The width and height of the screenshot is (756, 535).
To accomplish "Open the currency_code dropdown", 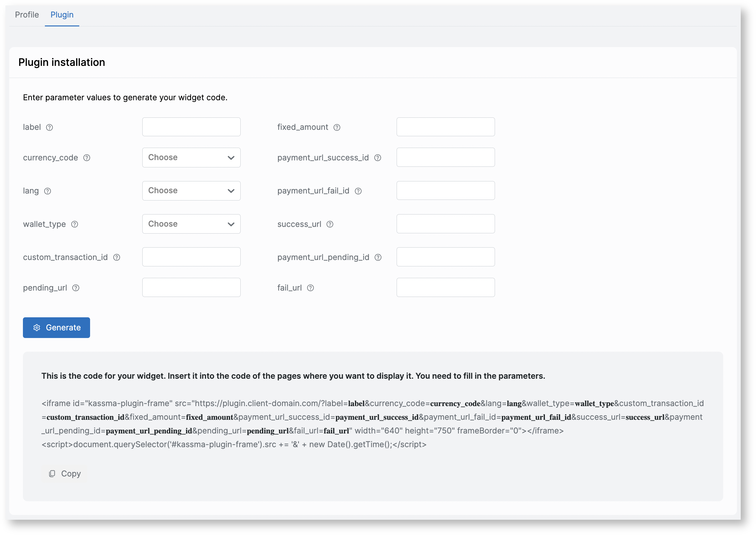I will click(x=191, y=158).
